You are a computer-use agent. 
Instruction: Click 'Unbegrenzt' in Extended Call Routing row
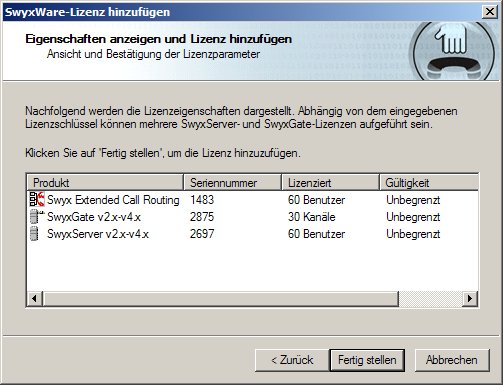(x=413, y=200)
